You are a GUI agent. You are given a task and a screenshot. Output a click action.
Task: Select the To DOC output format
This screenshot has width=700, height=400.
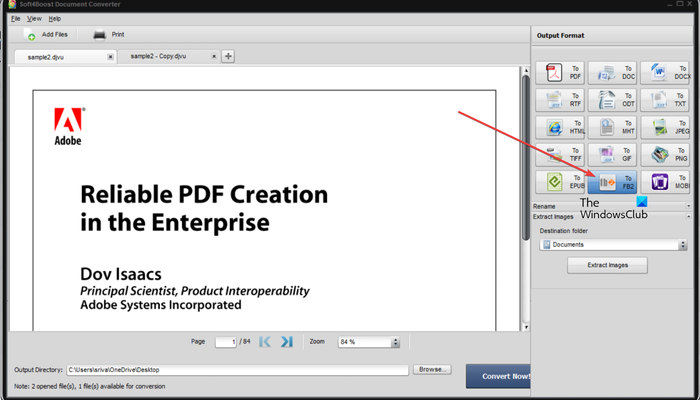(612, 73)
